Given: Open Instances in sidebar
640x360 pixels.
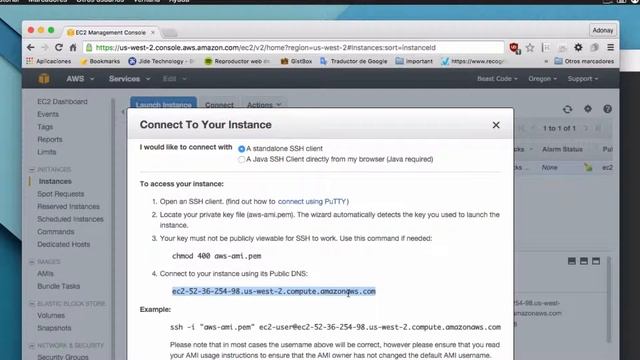Looking at the screenshot, I should 55,182.
